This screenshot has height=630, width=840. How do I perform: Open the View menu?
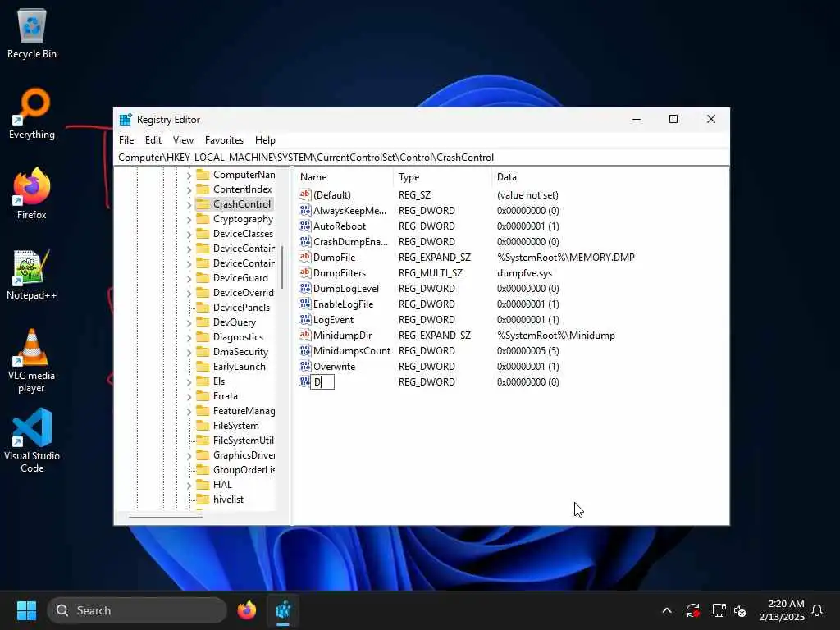click(183, 139)
